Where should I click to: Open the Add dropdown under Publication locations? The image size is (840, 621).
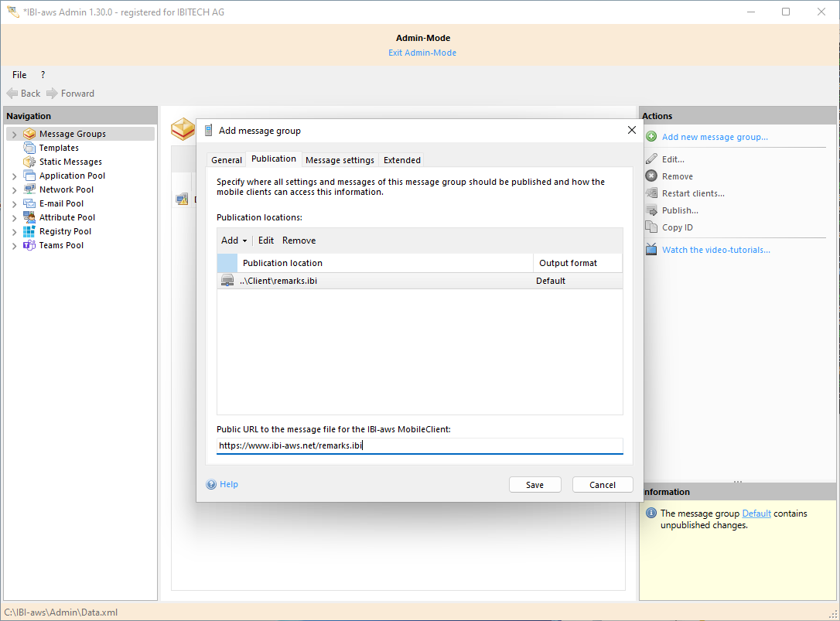tap(232, 241)
